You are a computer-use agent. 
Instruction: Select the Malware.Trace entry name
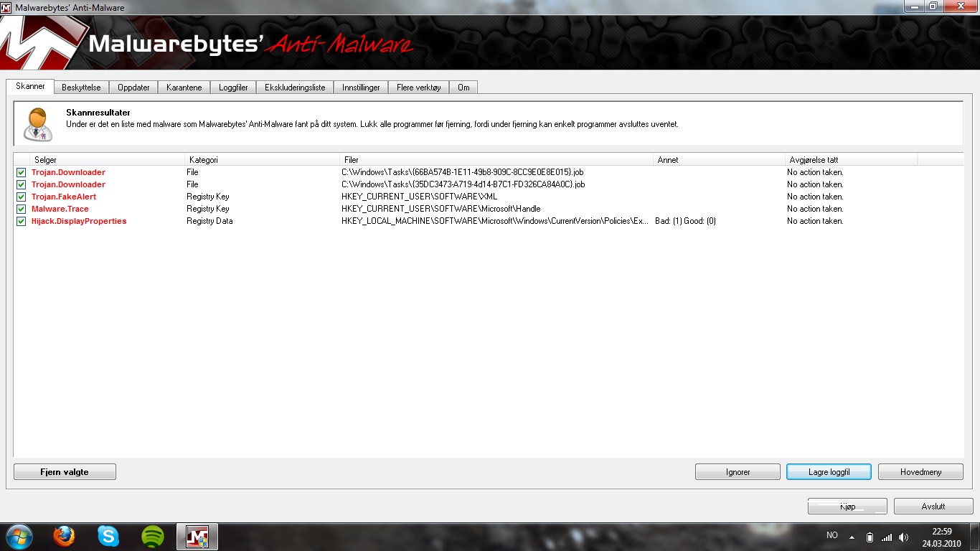click(60, 209)
